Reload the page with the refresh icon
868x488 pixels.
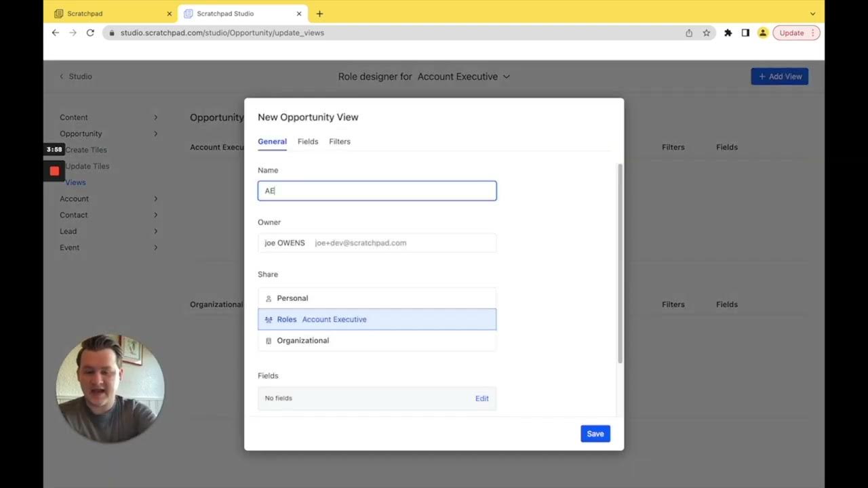tap(90, 33)
